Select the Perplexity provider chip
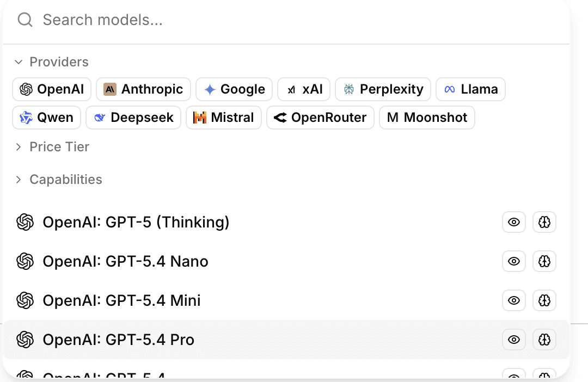 click(383, 89)
